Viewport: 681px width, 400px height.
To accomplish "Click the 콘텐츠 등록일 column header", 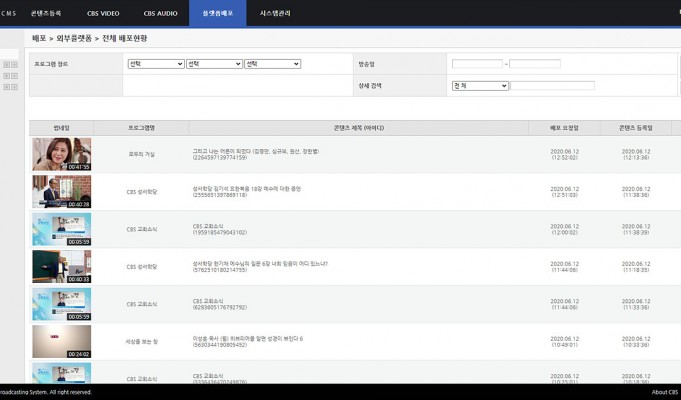I will (x=636, y=128).
